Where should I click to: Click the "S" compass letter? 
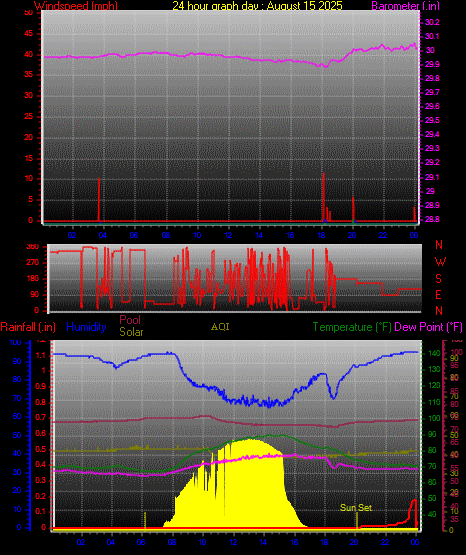point(438,279)
